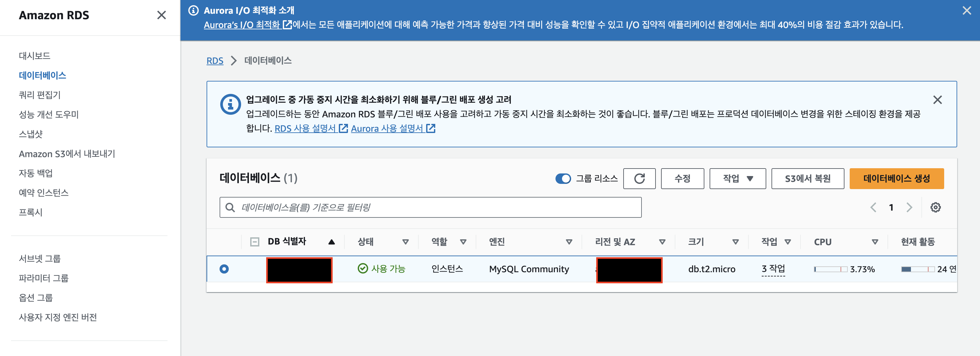Select the database row radio button
This screenshot has height=356, width=980.
click(224, 269)
